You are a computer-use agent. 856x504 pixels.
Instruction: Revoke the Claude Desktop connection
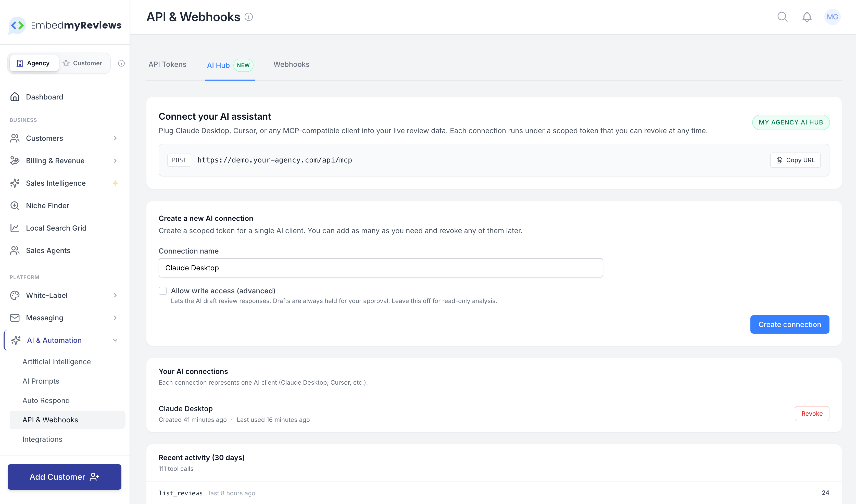pyautogui.click(x=812, y=413)
